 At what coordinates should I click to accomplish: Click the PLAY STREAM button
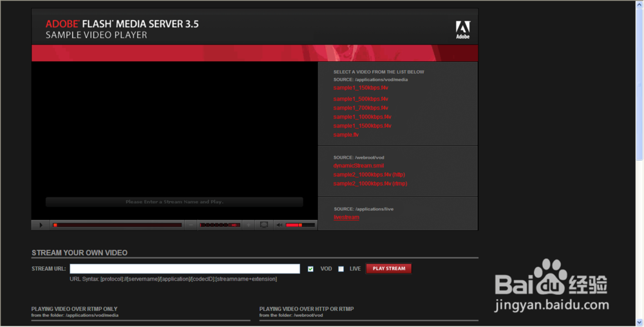point(388,268)
